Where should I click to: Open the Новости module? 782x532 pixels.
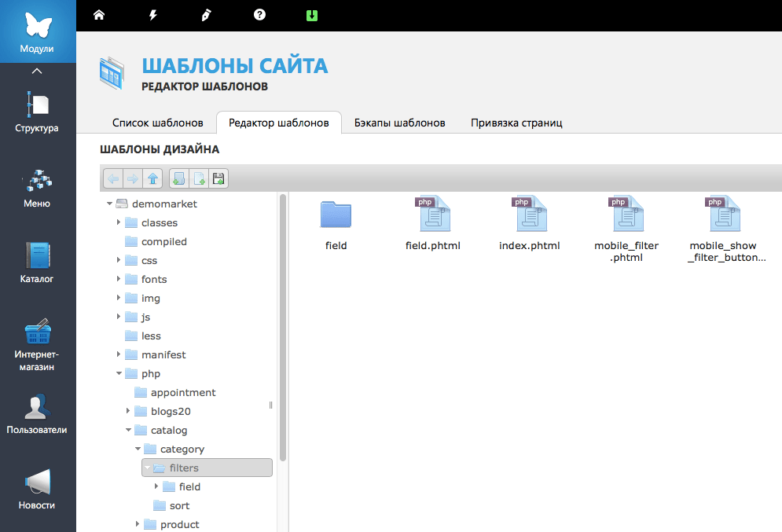click(x=37, y=489)
